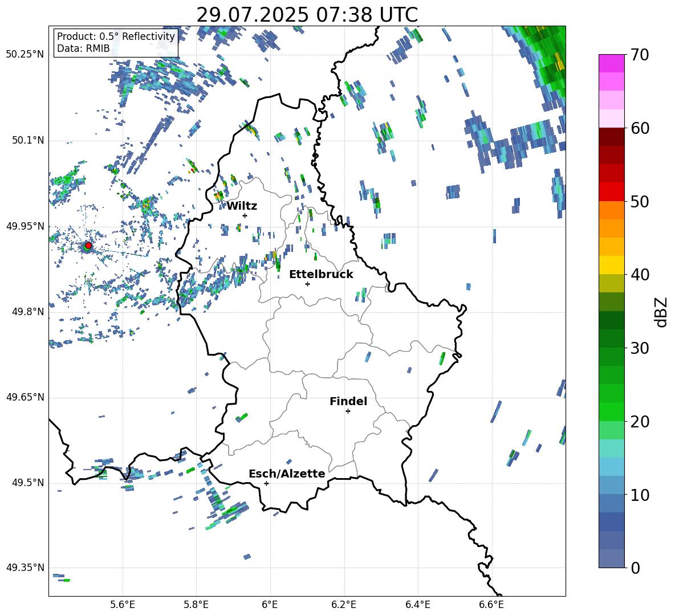Click the Ettelbruck station cross marker

307,284
